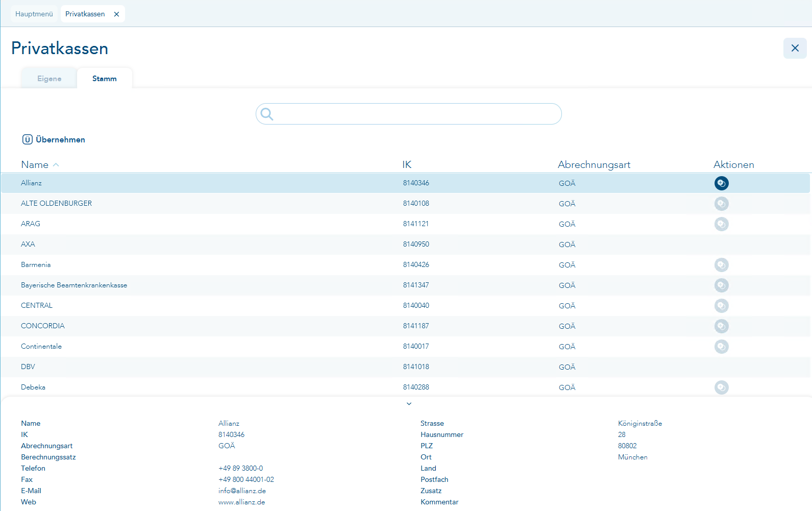Click IK number 8141121
This screenshot has height=511, width=812.
coord(416,224)
